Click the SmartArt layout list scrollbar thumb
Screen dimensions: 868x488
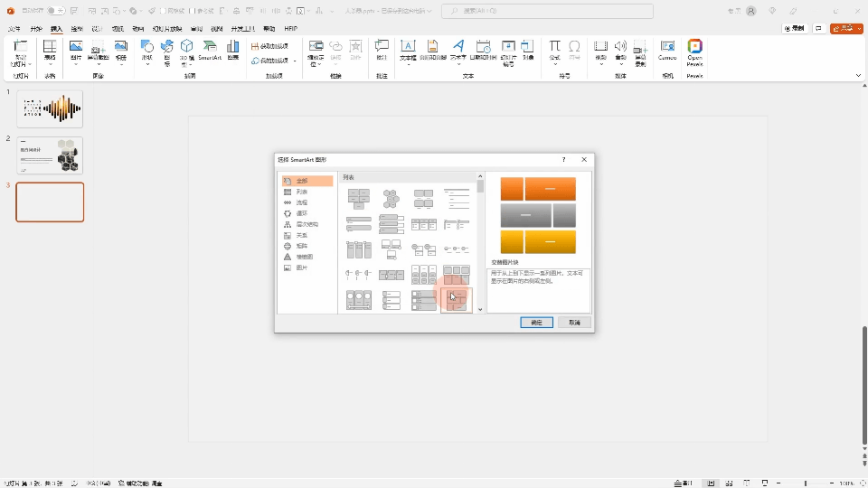pyautogui.click(x=480, y=186)
